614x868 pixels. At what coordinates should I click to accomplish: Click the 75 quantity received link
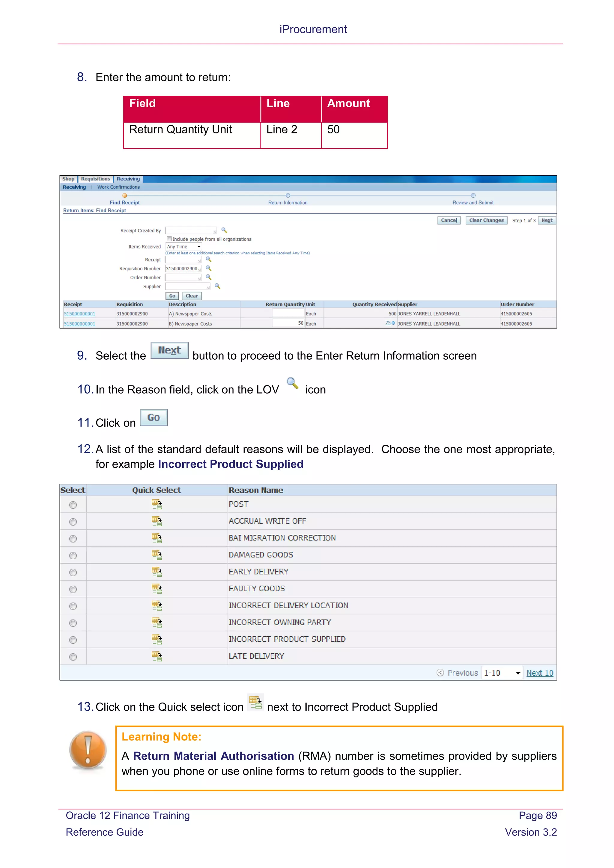point(388,323)
